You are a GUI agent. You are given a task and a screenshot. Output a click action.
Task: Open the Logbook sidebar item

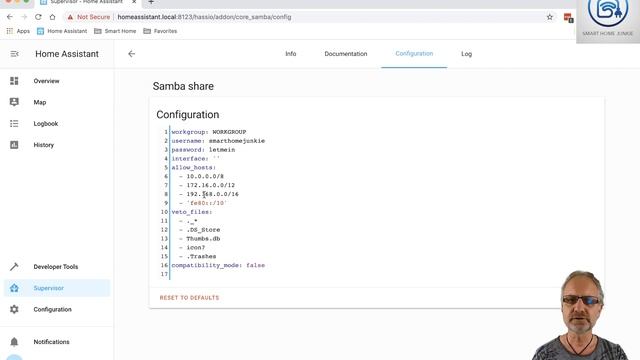click(x=57, y=123)
